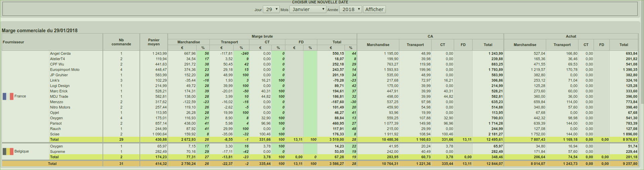Select supplier MDJ Trade

(59, 96)
